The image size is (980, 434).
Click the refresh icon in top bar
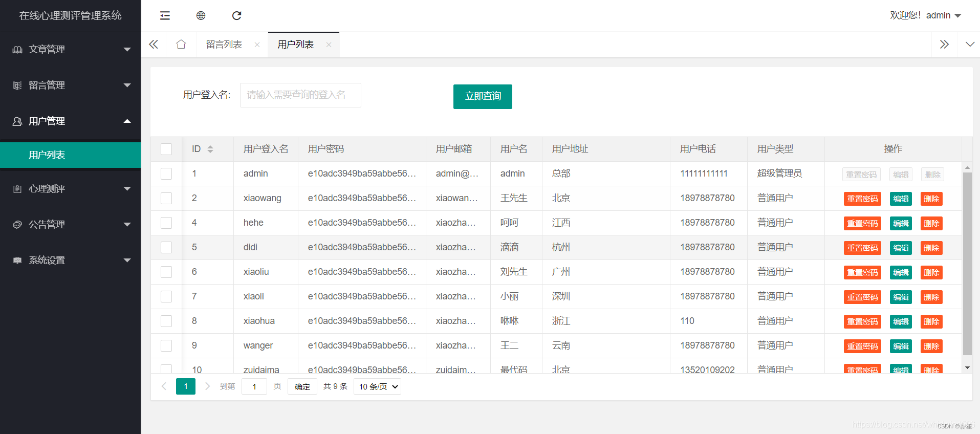236,16
